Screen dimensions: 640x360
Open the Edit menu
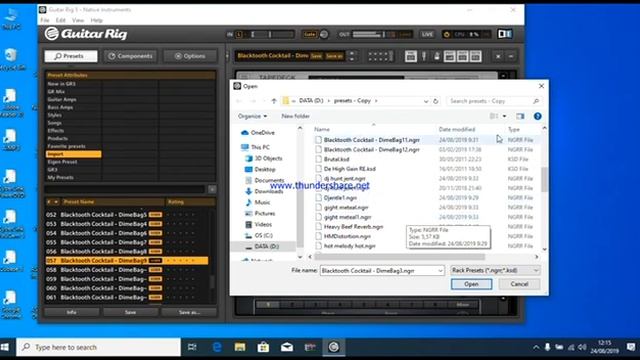(60, 20)
